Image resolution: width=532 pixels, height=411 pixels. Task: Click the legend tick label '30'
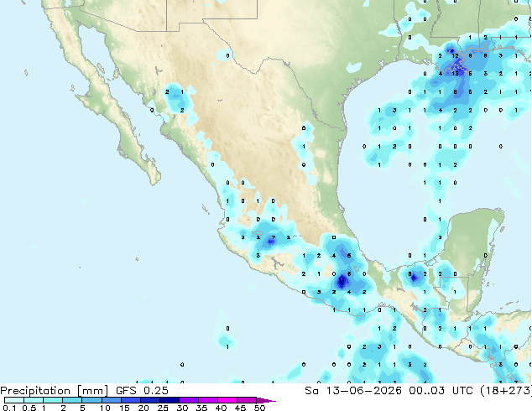click(x=182, y=408)
